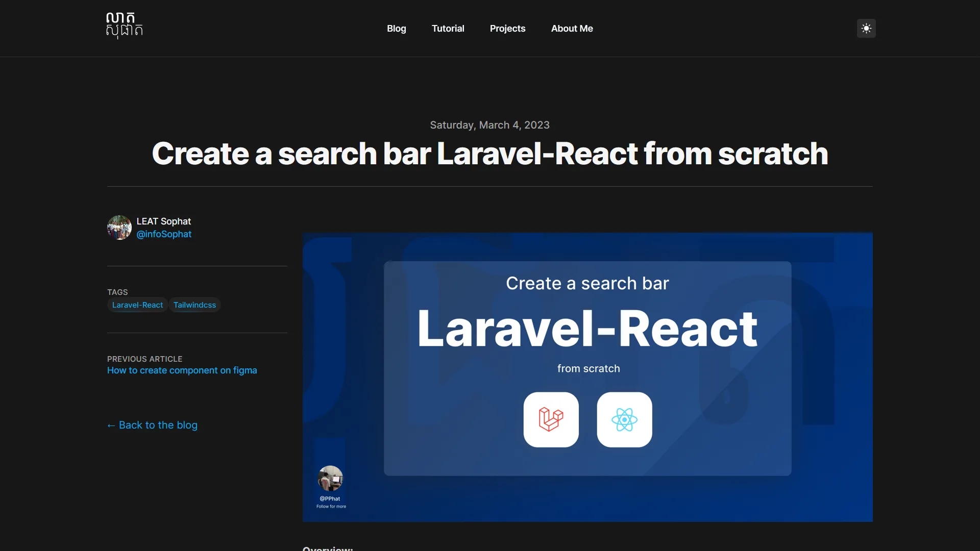Click the Follow for more text under @PPhat
Image resolution: width=980 pixels, height=551 pixels.
click(x=331, y=507)
